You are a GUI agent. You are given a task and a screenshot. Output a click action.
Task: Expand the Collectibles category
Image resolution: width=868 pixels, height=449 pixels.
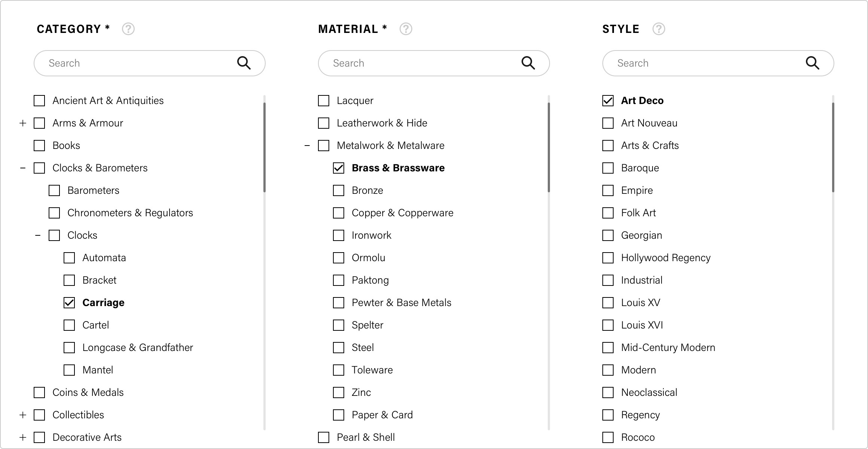(x=23, y=415)
